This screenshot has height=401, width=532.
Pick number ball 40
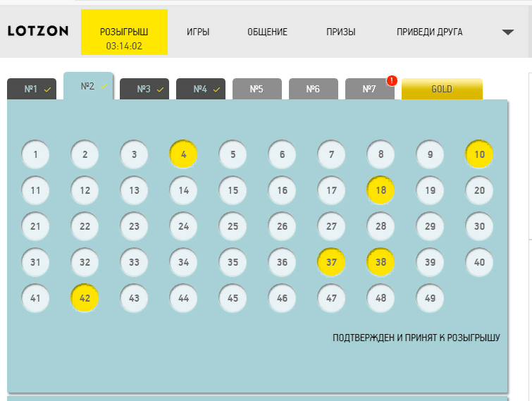click(479, 262)
